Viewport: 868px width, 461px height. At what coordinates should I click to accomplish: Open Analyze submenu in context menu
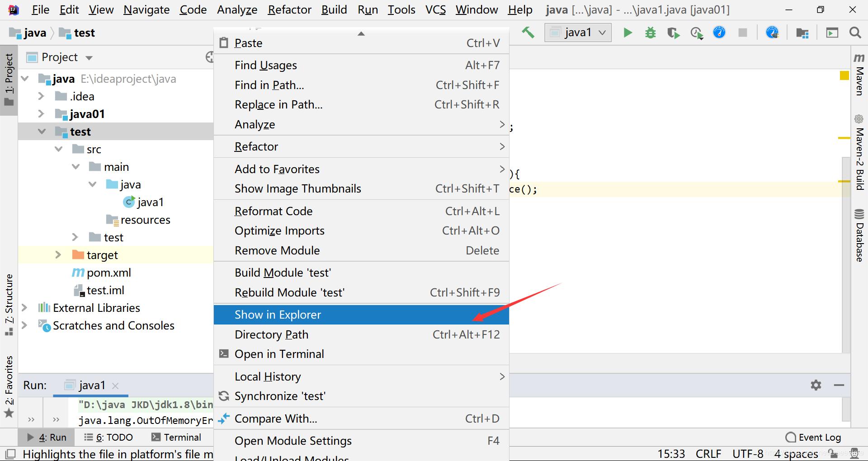(x=361, y=125)
